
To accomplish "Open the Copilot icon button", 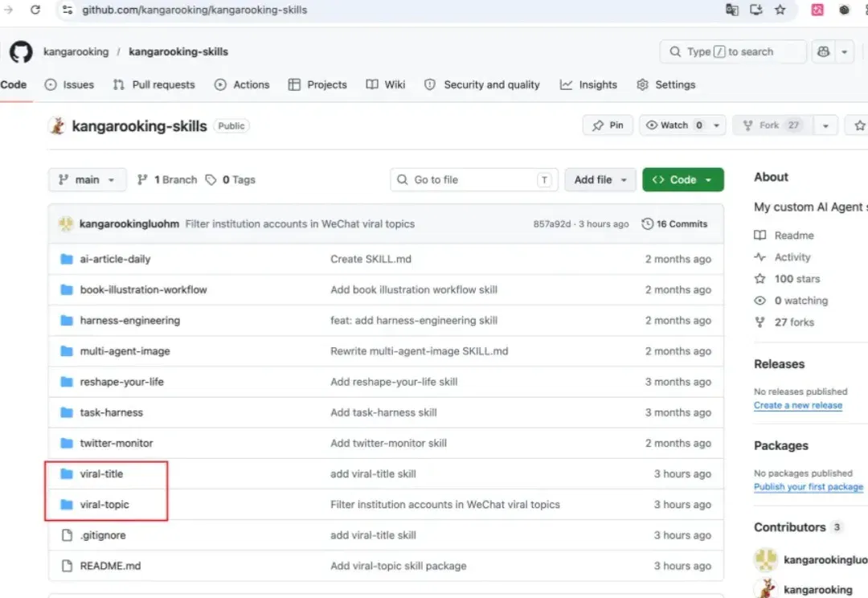I will pos(823,51).
